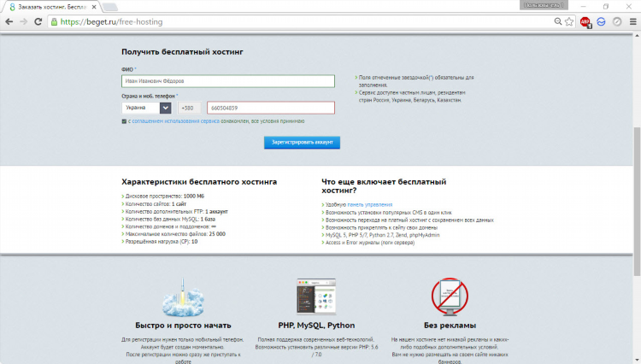Open the zoom magnifier icon in address bar
The width and height of the screenshot is (641, 364).
(x=557, y=21)
